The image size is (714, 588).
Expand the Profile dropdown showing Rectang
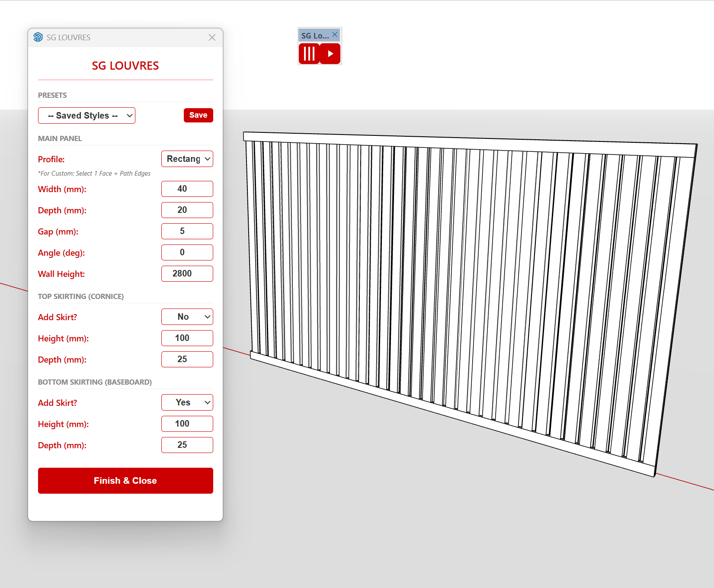187,159
